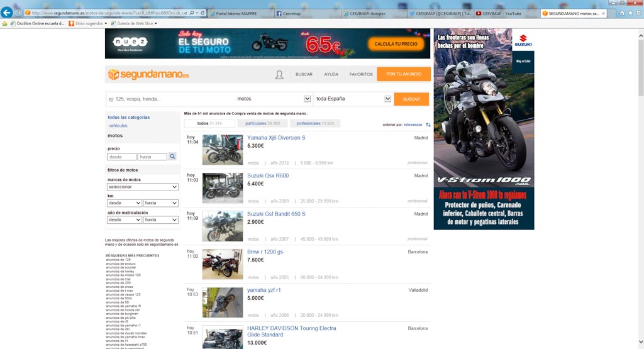The height and width of the screenshot is (349, 644).
Task: Open the HARLEY DAVIDSON Touring Electra Glide listing
Action: pos(292,331)
